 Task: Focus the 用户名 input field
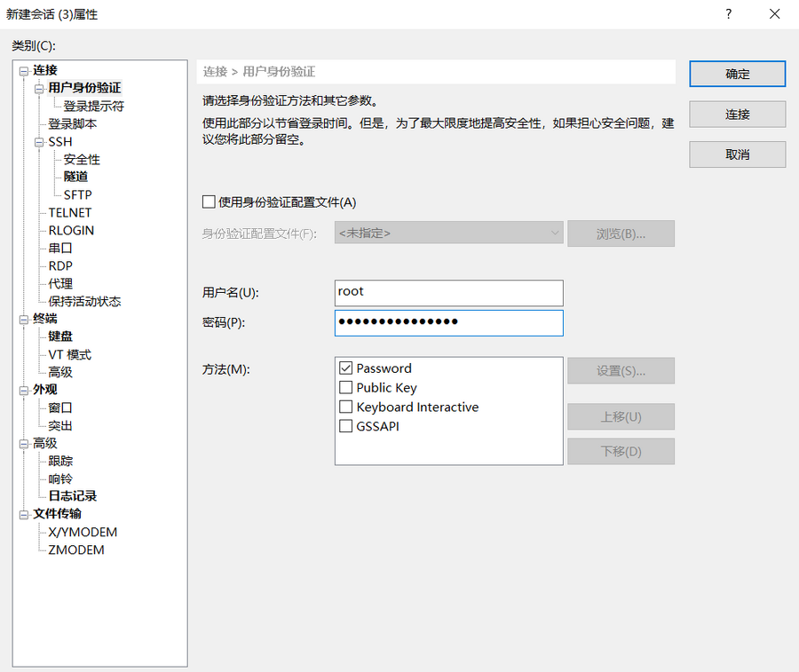(448, 292)
